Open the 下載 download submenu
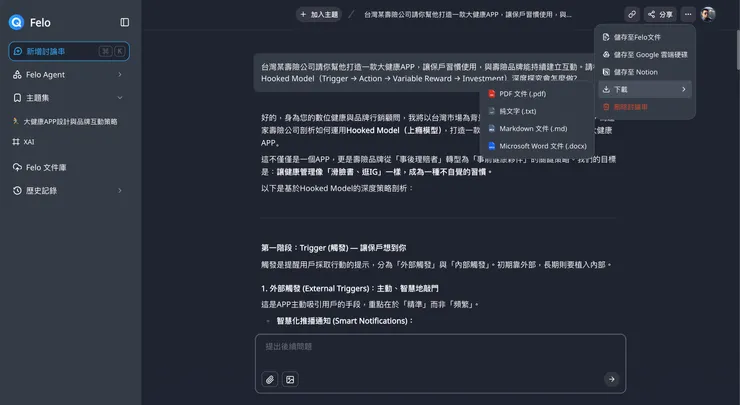 (x=645, y=89)
